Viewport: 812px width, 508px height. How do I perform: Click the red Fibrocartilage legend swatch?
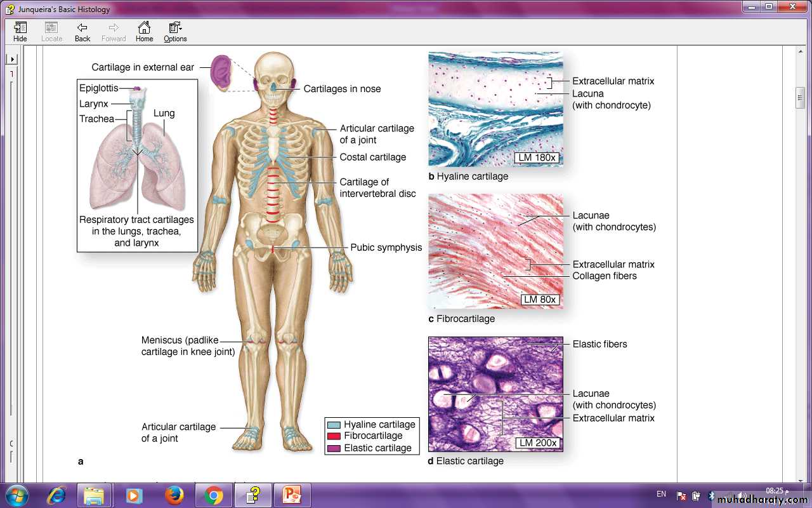click(x=334, y=436)
